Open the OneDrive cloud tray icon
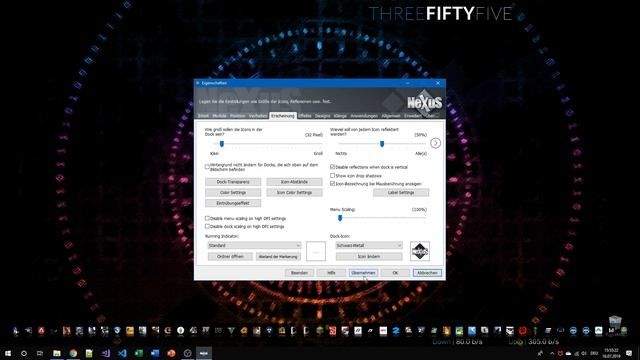This screenshot has width=640, height=360. click(568, 353)
